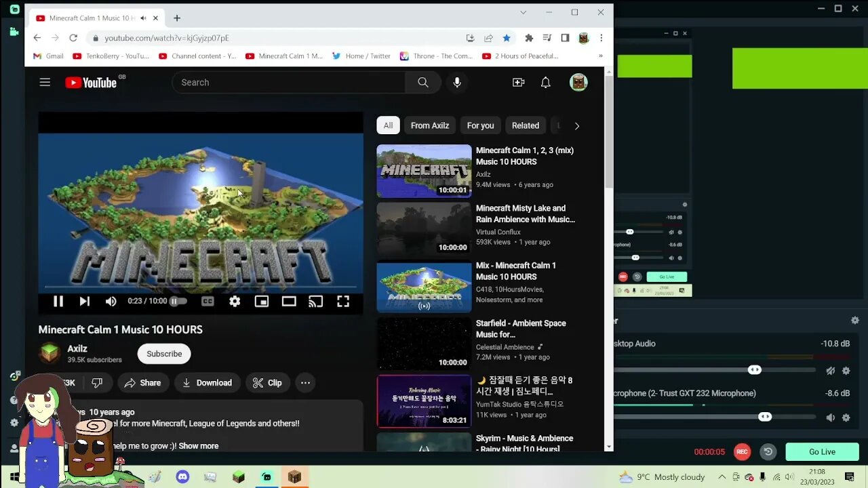Image resolution: width=868 pixels, height=488 pixels.
Task: Reload the page in Chrome
Action: click(73, 38)
